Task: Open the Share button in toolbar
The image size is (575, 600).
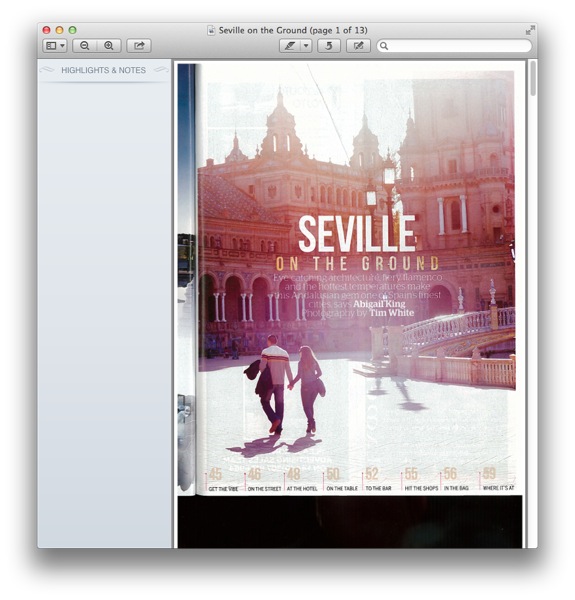Action: [139, 46]
